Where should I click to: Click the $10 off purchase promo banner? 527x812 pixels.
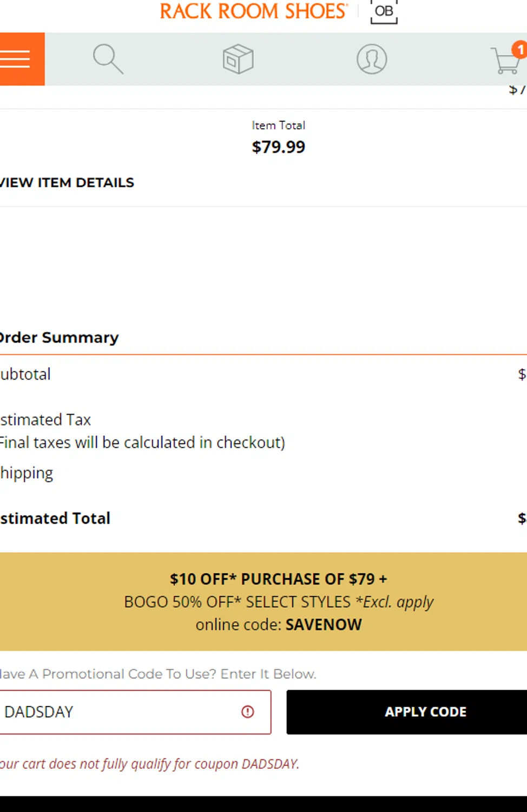tap(263, 601)
